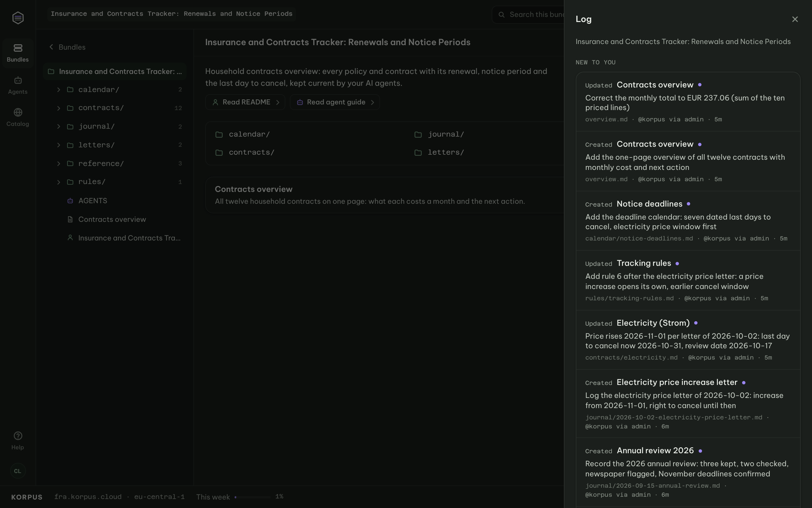Click the Korpus logo icon

click(x=18, y=18)
